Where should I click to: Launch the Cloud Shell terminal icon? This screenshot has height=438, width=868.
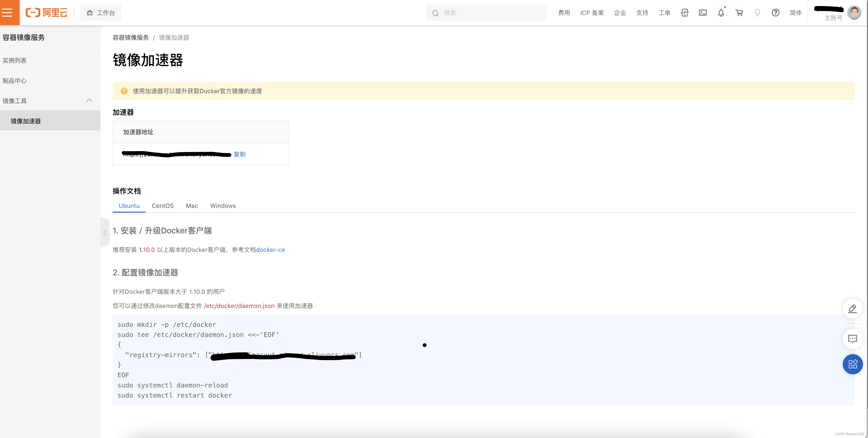click(x=703, y=13)
